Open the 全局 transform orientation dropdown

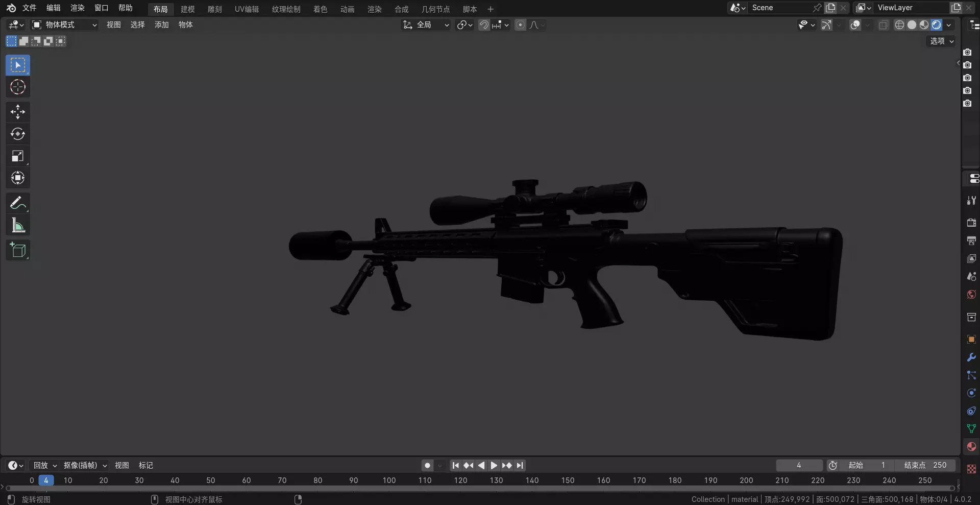(x=426, y=25)
